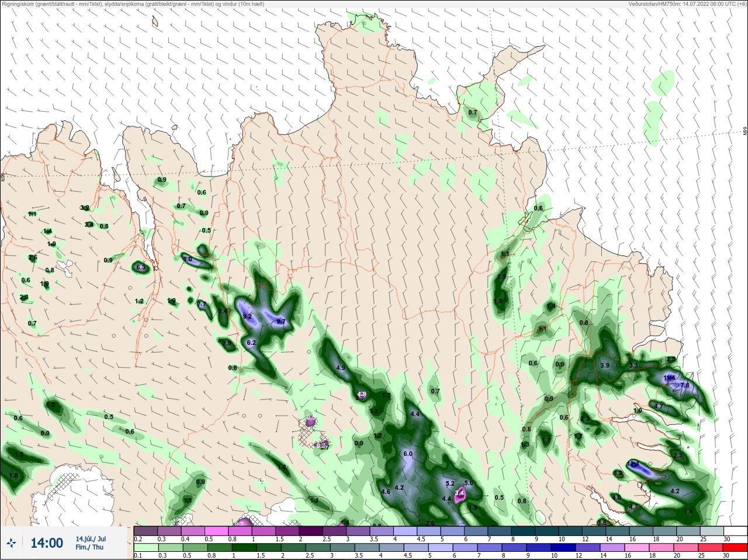Image resolution: width=748 pixels, height=560 pixels.
Task: Click the 5.0 precipitation value on map
Action: [469, 483]
